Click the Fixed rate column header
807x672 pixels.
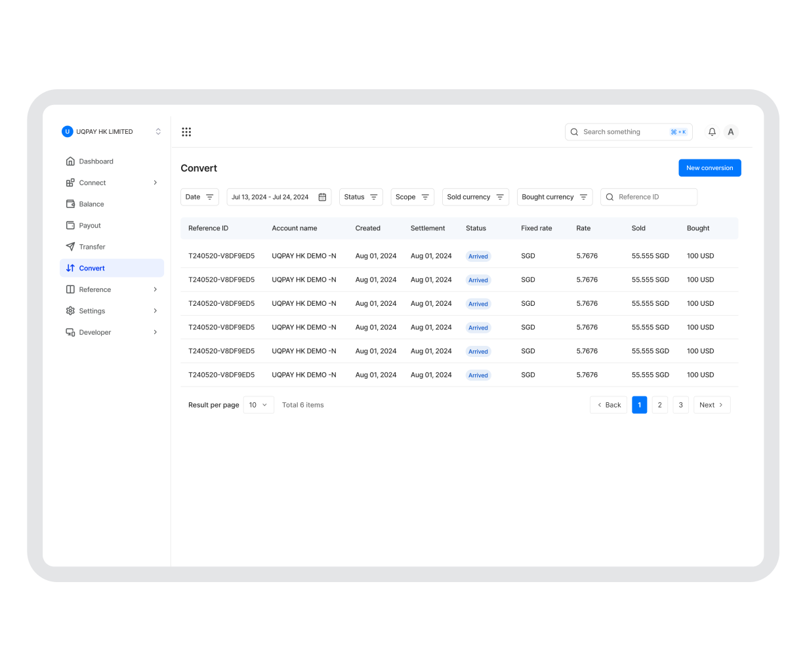click(x=537, y=228)
